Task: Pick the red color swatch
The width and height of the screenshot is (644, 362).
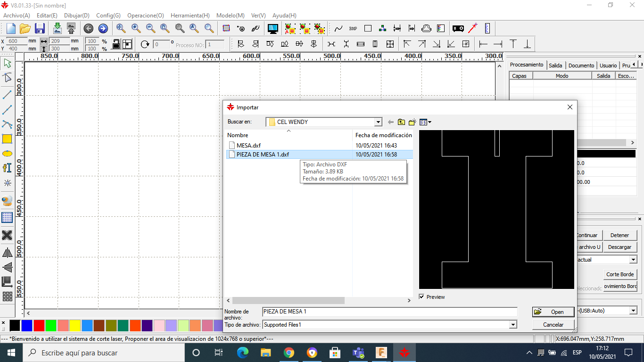Action: (x=39, y=325)
